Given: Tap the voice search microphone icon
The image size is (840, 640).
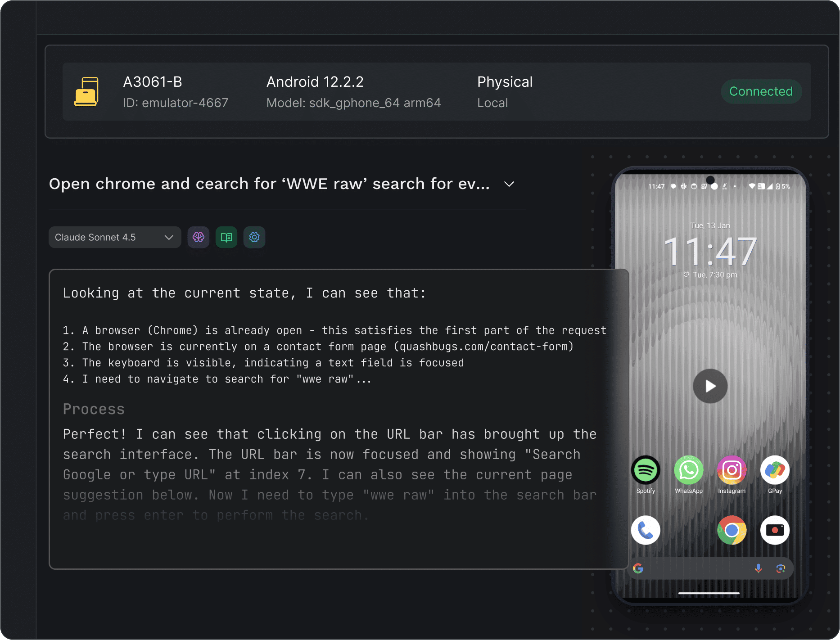Looking at the screenshot, I should pos(758,568).
